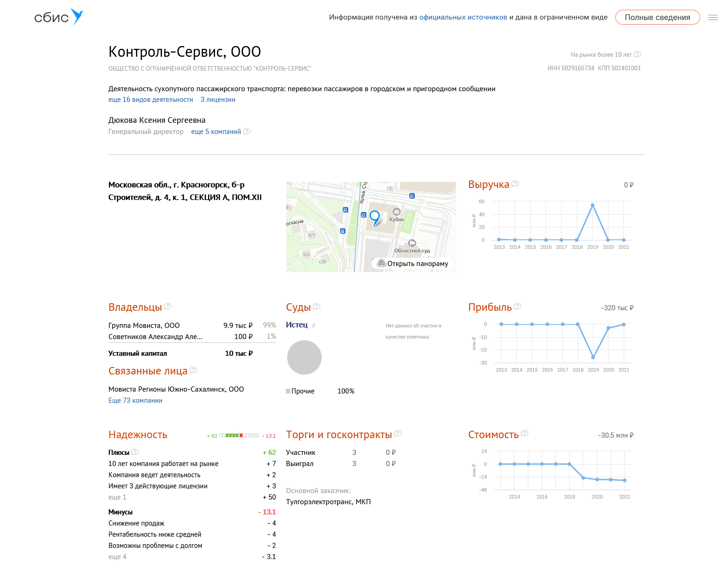The height and width of the screenshot is (580, 728).
Task: Expand еще 1 under Плюсы
Action: point(117,497)
